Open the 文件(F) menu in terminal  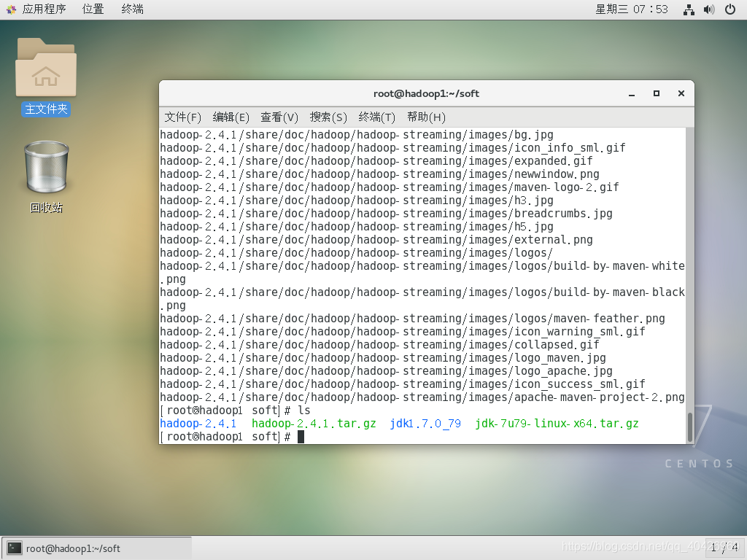183,117
